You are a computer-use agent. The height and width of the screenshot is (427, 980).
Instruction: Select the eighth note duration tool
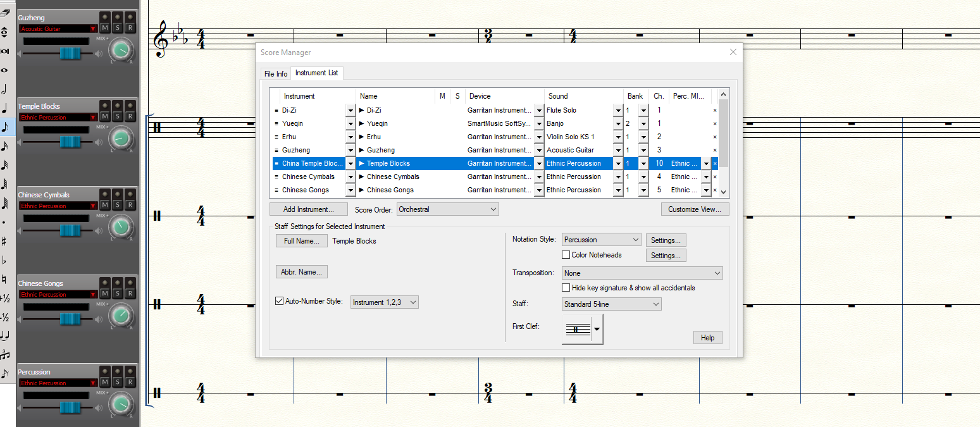point(4,127)
